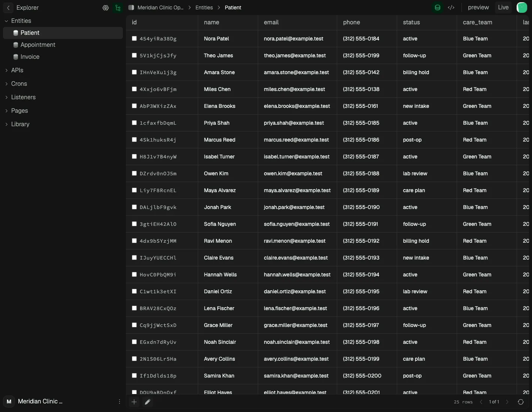This screenshot has width=532, height=412.
Task: Switch to Live environment
Action: point(503,7)
